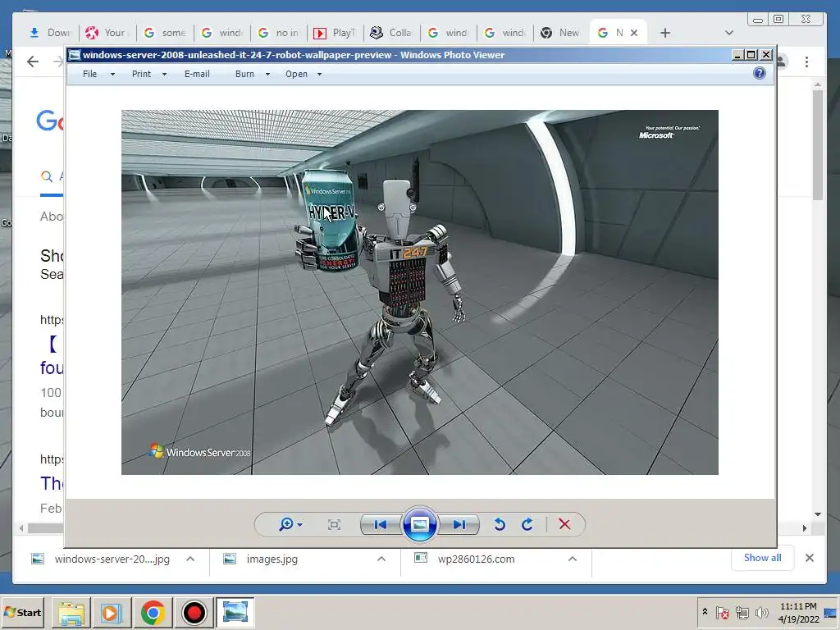Screen dimensions: 840x630
Task: Click Chrome horizontal scrollbar right arrow
Action: tap(804, 527)
